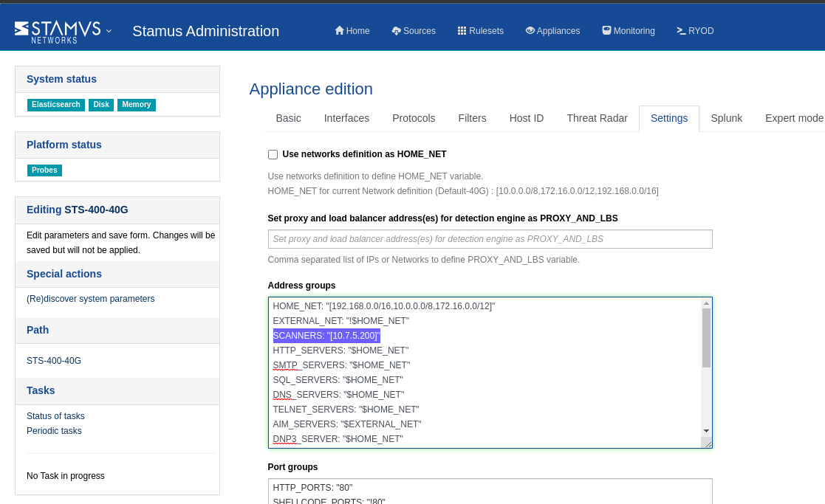Click the Platform status heading
The image size is (825, 504).
point(64,145)
